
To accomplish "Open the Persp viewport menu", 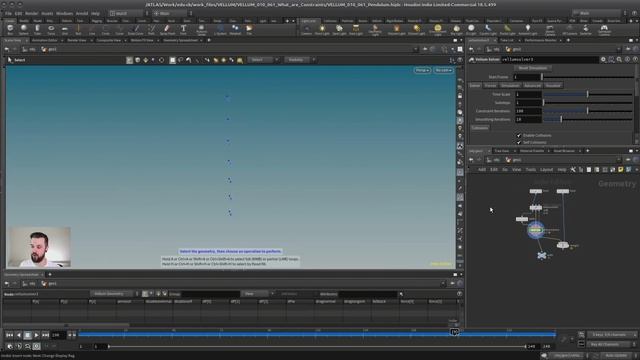I will click(x=422, y=70).
